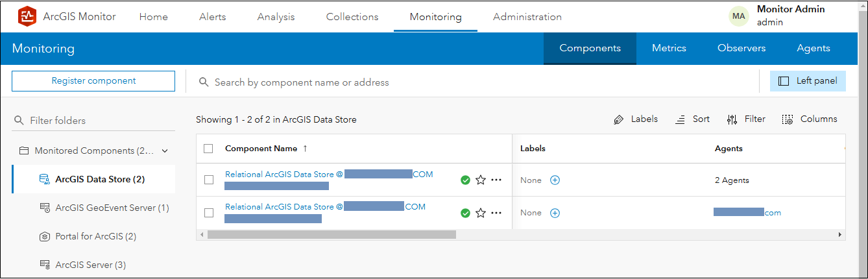This screenshot has width=868, height=279.
Task: Add a label to the first component row
Action: [x=555, y=180]
